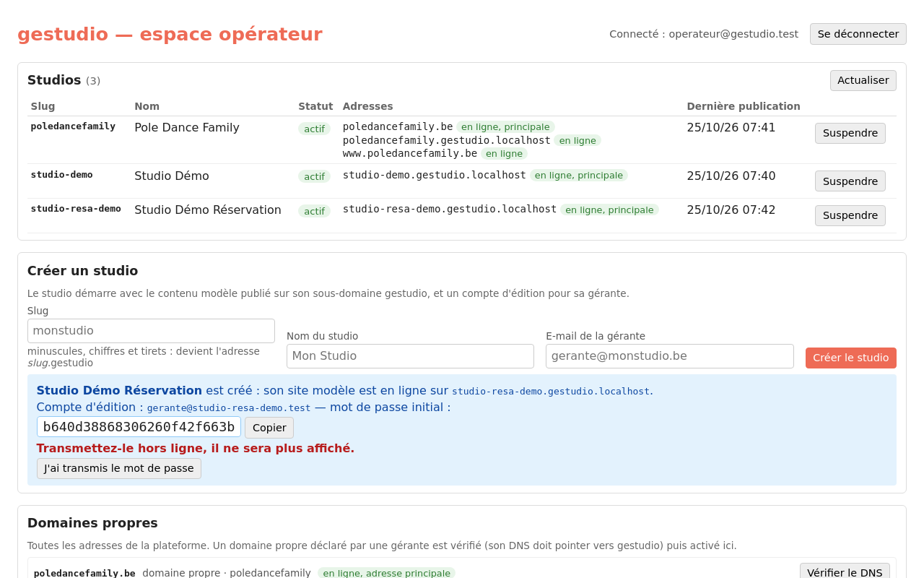This screenshot has height=578, width=924.
Task: Focus the Slug input field
Action: click(x=151, y=331)
